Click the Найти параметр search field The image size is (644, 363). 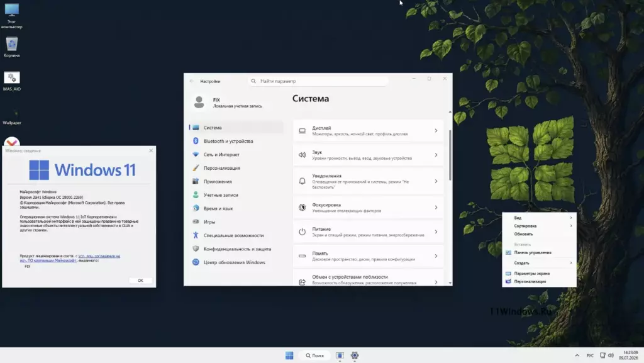[x=318, y=81]
